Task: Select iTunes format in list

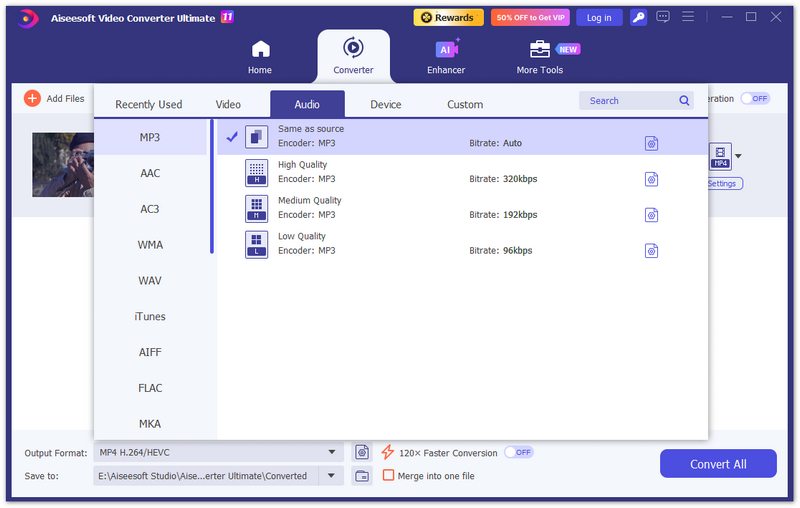Action: tap(150, 316)
